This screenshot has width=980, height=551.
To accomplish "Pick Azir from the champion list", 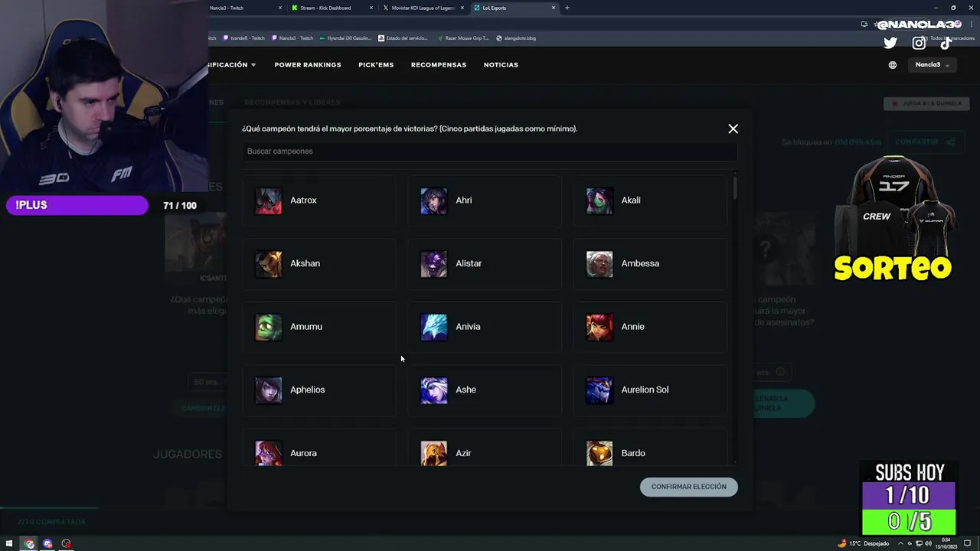I will [485, 448].
